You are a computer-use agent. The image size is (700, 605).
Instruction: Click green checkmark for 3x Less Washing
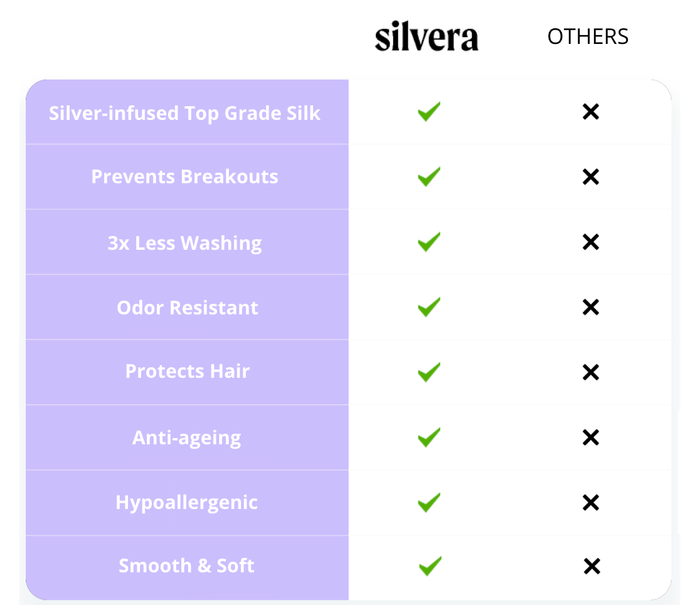coord(429,242)
